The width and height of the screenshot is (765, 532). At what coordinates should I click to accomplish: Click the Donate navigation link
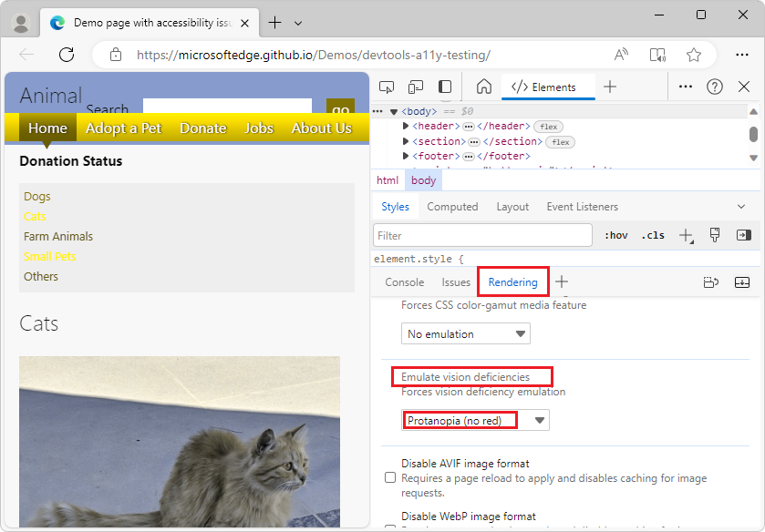tap(202, 128)
